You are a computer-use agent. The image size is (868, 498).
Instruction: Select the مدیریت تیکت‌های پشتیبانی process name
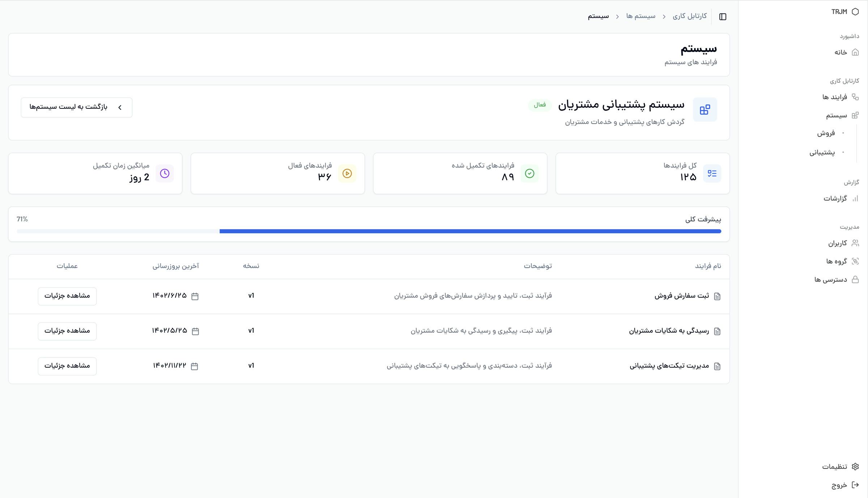[x=669, y=366]
